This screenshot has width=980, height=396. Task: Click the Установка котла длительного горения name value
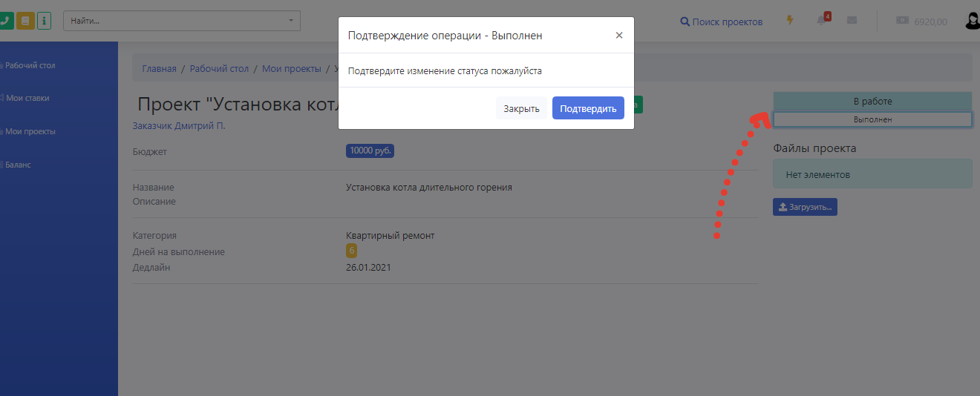tap(429, 187)
